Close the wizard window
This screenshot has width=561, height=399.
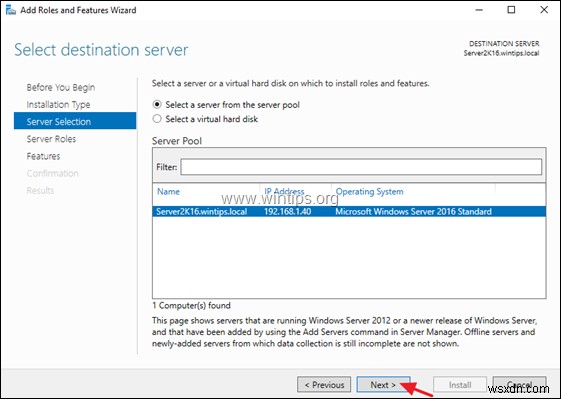point(544,10)
